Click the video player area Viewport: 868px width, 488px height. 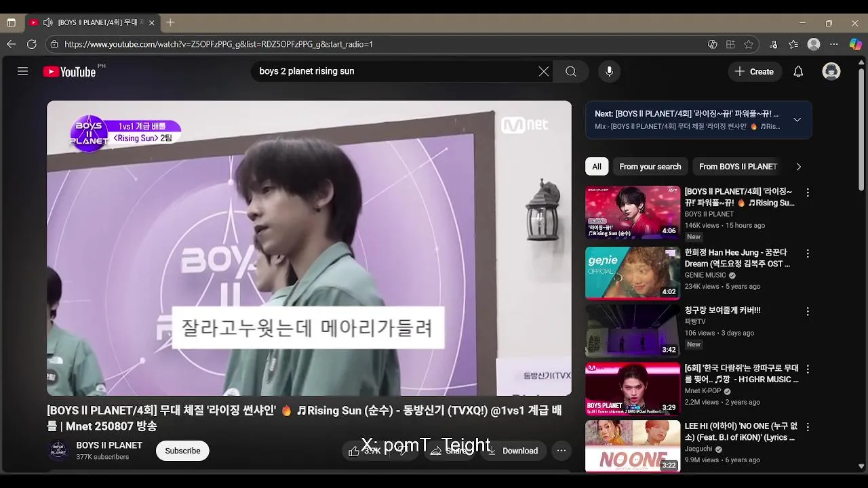309,248
